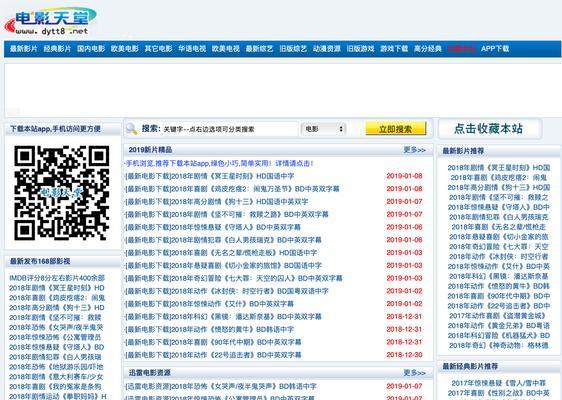The height and width of the screenshot is (400, 562).
Task: Open the 旧版综艺 nav item
Action: coord(293,49)
